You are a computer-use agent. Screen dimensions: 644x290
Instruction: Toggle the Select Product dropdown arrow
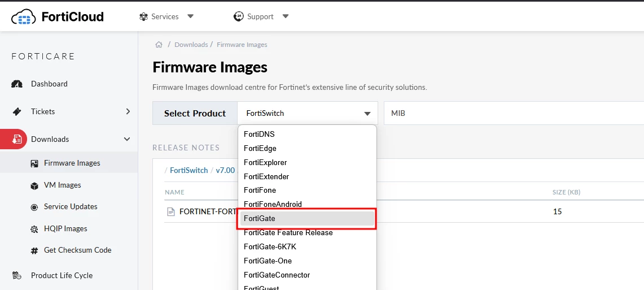[x=367, y=114]
